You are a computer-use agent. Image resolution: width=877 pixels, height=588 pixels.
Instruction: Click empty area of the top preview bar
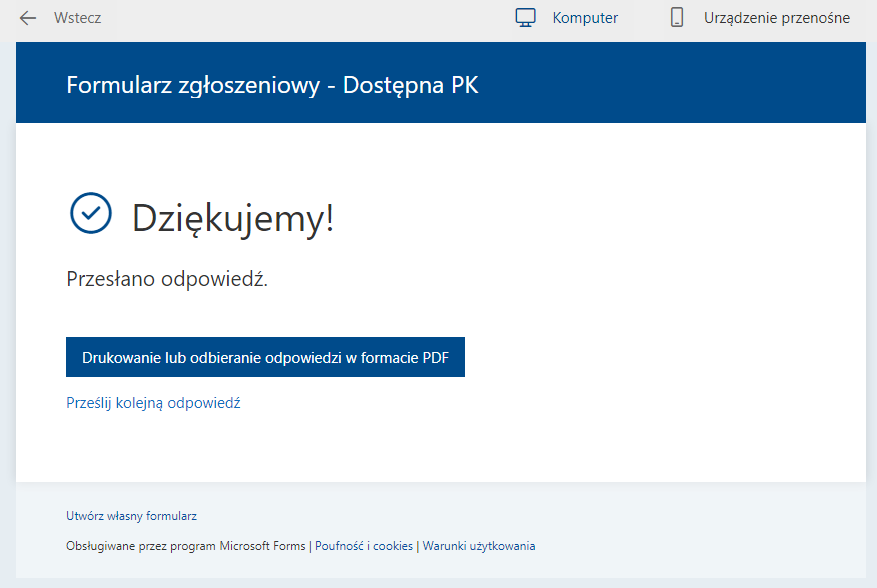tap(300, 18)
